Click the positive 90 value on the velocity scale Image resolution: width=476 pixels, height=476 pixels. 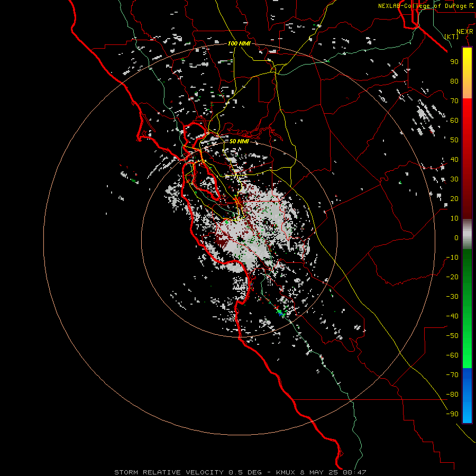click(x=454, y=62)
